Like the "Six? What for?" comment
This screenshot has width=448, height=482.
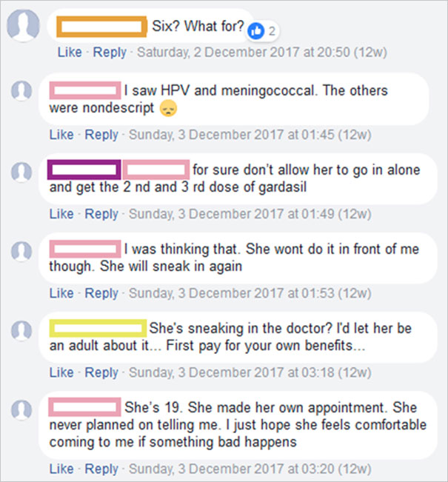tap(70, 53)
